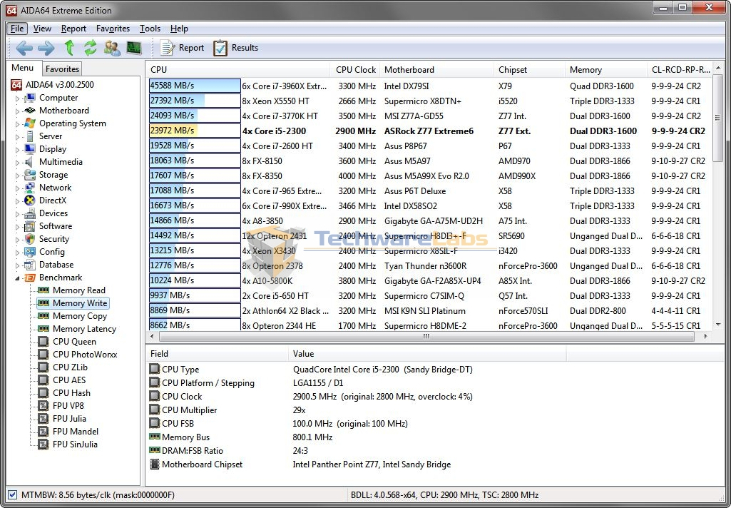Screen dimensions: 731x508
Task: Select the Server tree icon
Action: click(x=30, y=136)
